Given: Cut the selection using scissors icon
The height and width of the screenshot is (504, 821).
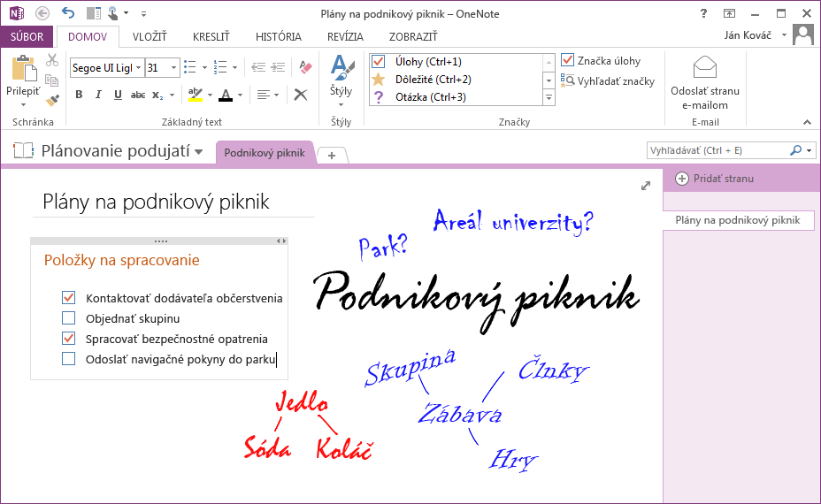Looking at the screenshot, I should click(52, 59).
